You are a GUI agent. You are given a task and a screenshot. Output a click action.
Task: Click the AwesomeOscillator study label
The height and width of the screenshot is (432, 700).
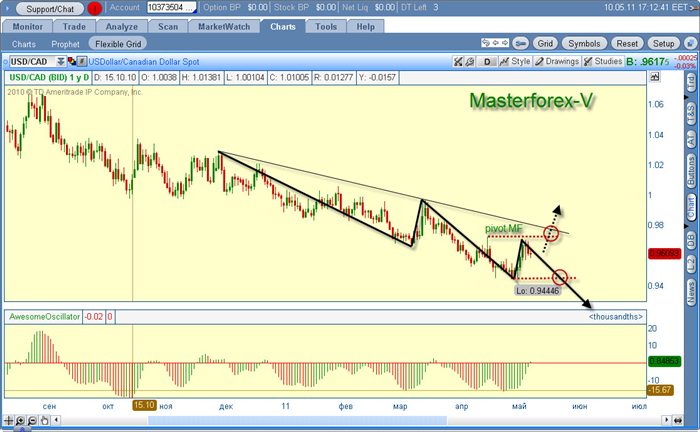pos(44,317)
